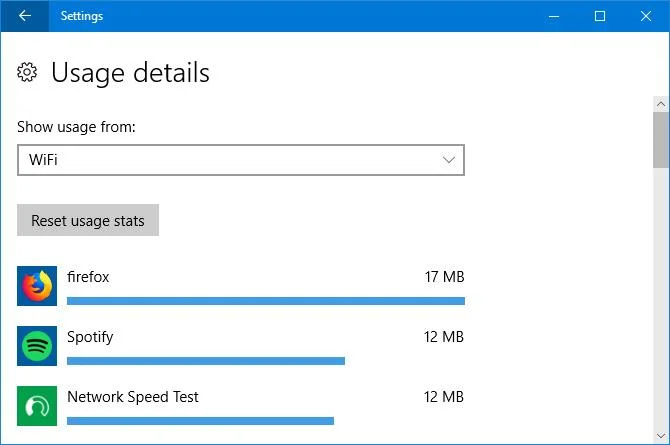Image resolution: width=670 pixels, height=445 pixels.
Task: Click the Usage details heading
Action: (x=130, y=72)
